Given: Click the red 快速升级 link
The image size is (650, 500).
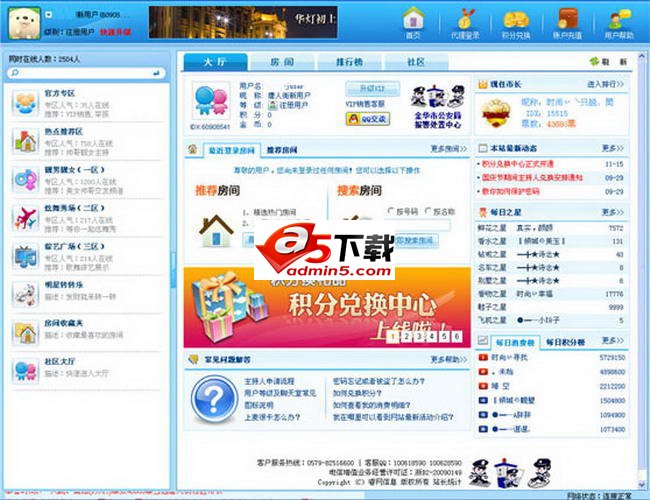Looking at the screenshot, I should coord(115,32).
